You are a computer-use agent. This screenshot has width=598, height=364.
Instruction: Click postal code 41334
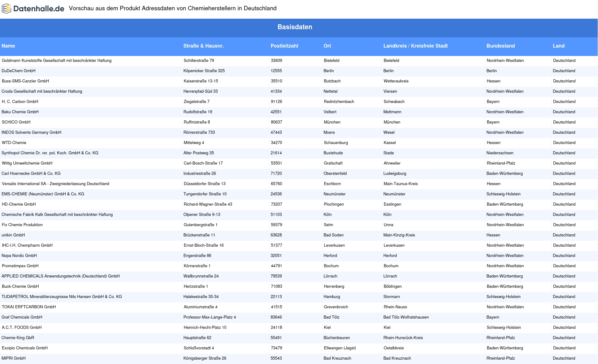point(276,91)
